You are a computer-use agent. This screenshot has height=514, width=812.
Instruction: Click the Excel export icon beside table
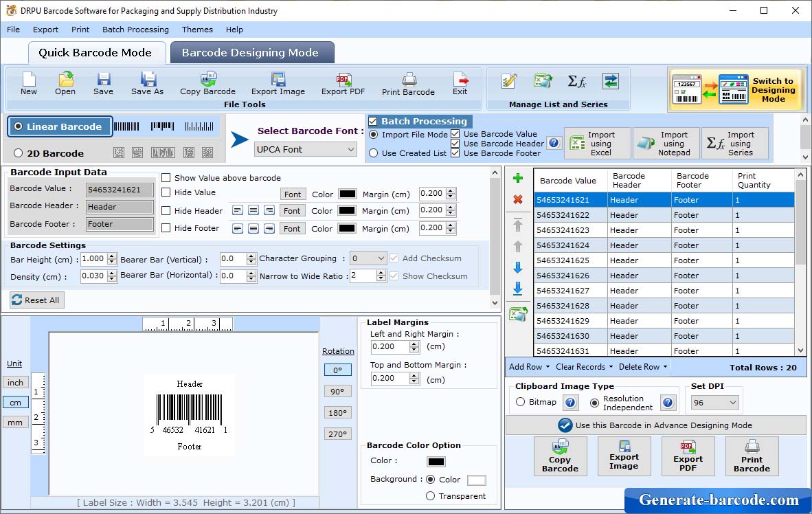pyautogui.click(x=518, y=313)
